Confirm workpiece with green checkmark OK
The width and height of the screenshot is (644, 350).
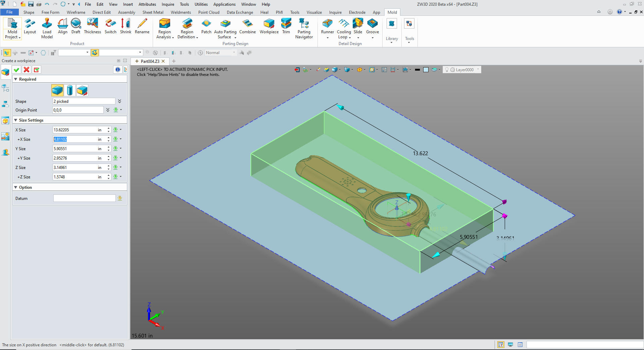tap(16, 70)
